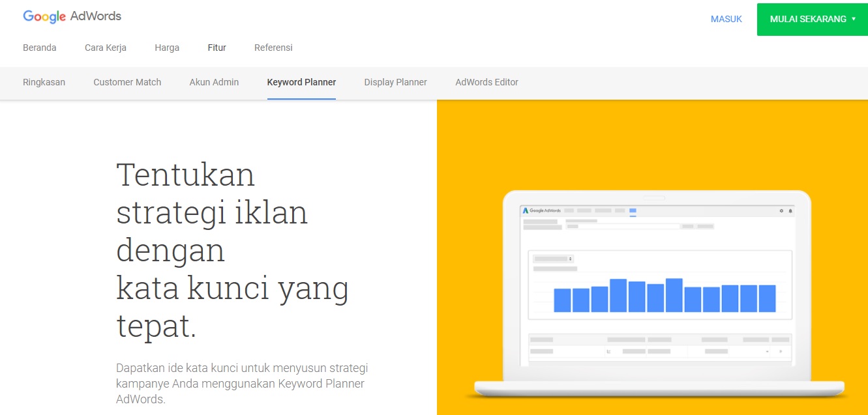The height and width of the screenshot is (415, 868).
Task: Open the MULAI SEKARANG dropdown arrow
Action: [853, 19]
